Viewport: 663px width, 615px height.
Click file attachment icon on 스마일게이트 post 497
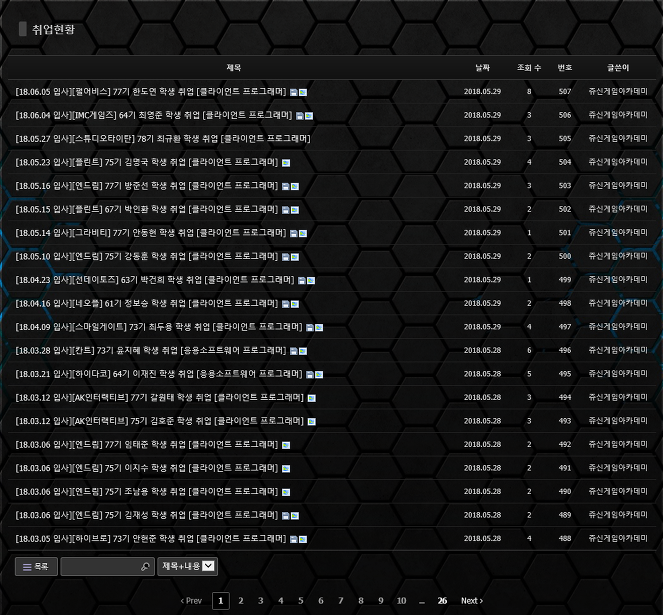click(310, 328)
